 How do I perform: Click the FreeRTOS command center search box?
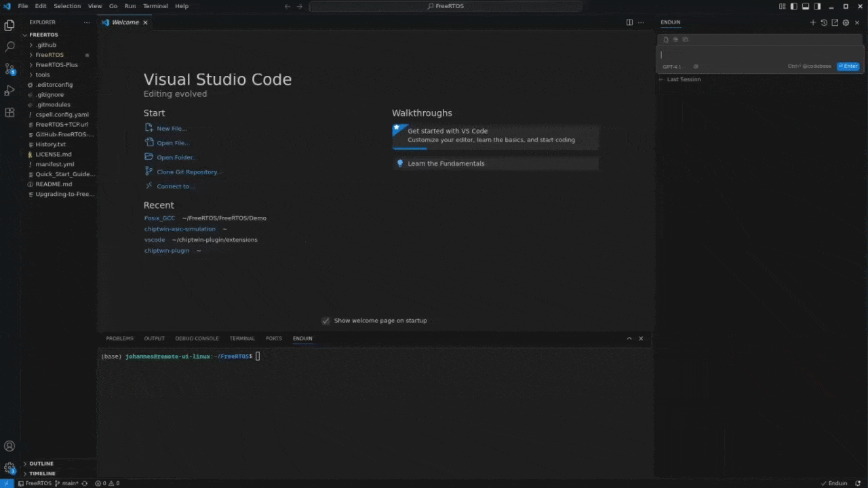tap(446, 6)
